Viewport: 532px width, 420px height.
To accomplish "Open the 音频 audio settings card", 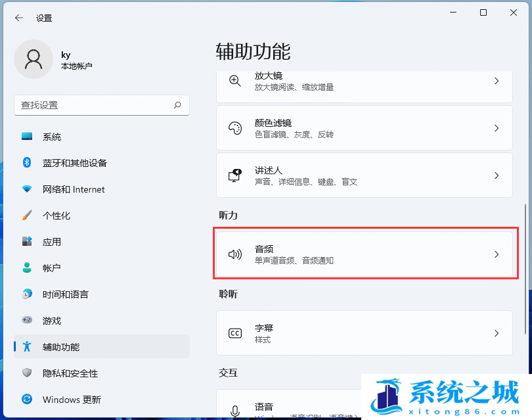I will [x=364, y=254].
